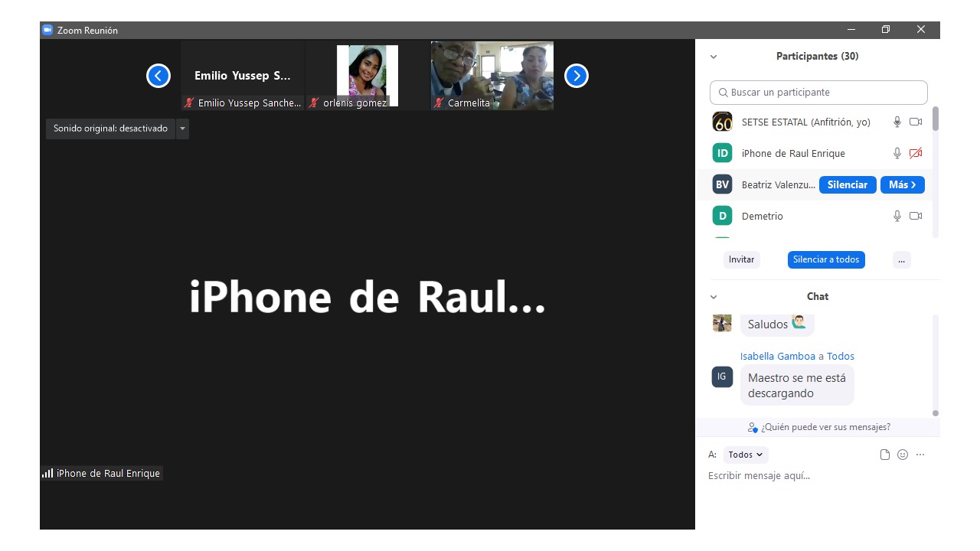Select Carmelita video thumbnail
The image size is (980, 551).
[x=492, y=76]
